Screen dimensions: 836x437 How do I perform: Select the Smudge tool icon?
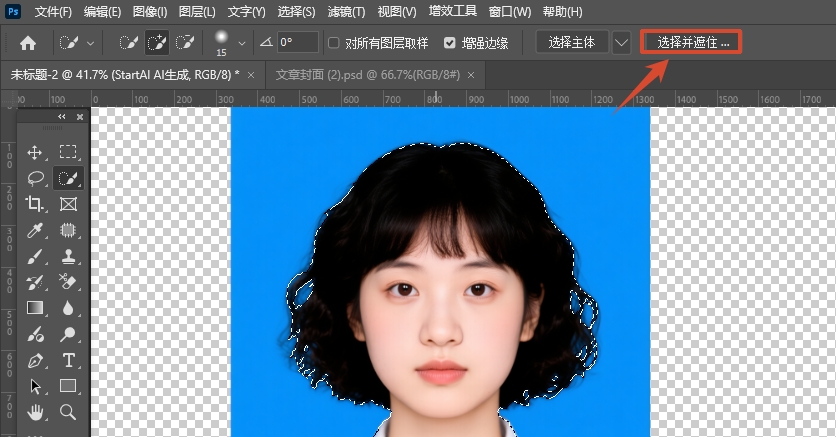(x=35, y=334)
